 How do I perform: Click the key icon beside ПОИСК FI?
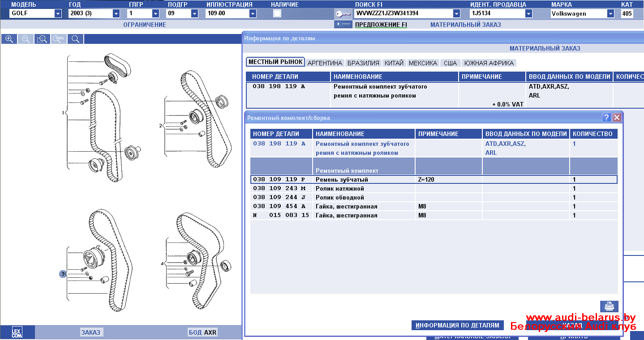pos(343,13)
